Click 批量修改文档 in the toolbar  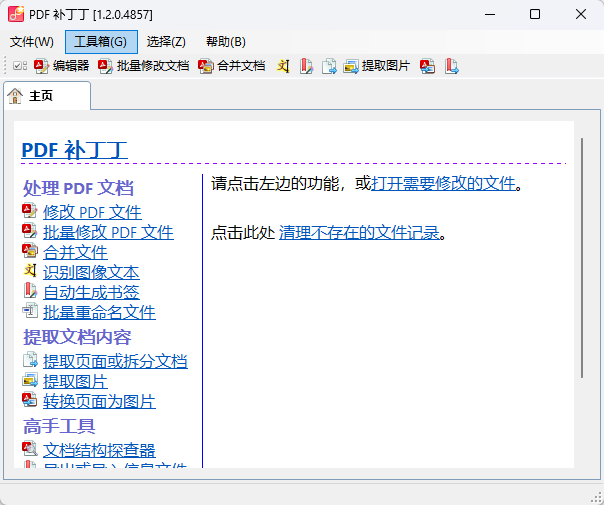[143, 66]
